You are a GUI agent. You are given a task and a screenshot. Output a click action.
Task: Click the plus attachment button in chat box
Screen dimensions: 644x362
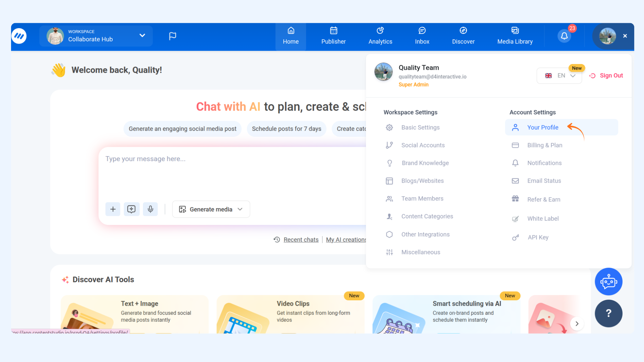click(113, 209)
